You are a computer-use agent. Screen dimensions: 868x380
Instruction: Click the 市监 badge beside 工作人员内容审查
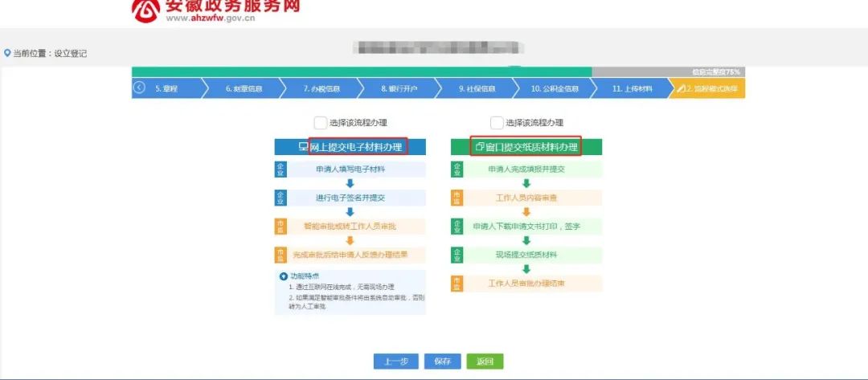(457, 198)
